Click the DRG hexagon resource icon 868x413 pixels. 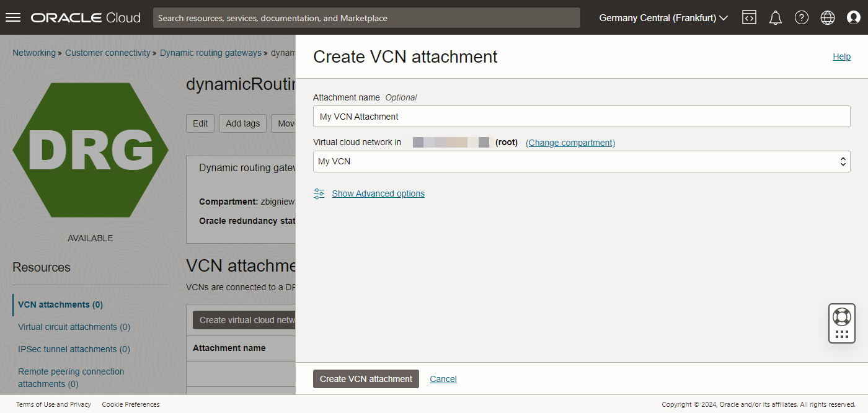[x=91, y=150]
